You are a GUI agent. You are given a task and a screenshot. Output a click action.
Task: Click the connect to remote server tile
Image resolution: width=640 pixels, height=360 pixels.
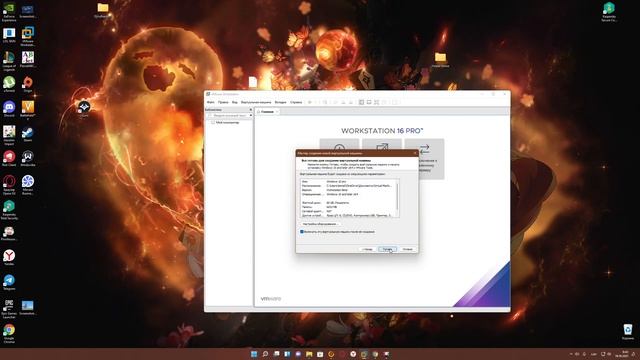click(424, 159)
